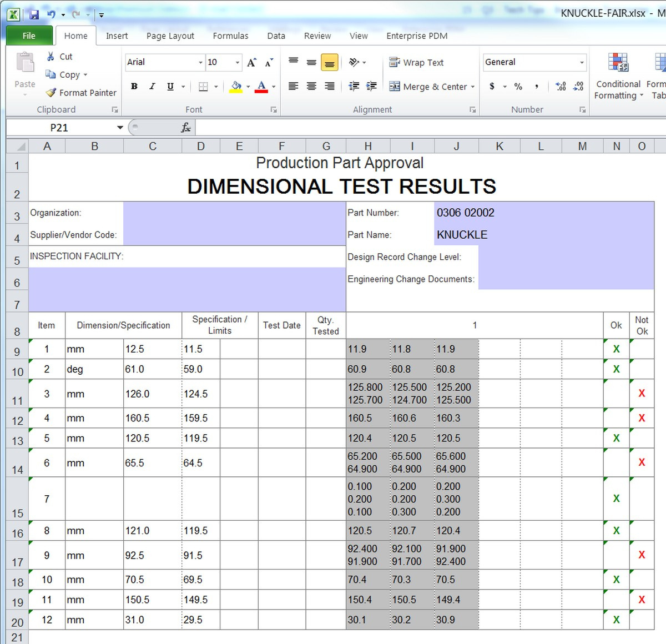The image size is (666, 644).
Task: Apply Percent Style to the cell
Action: (x=518, y=87)
